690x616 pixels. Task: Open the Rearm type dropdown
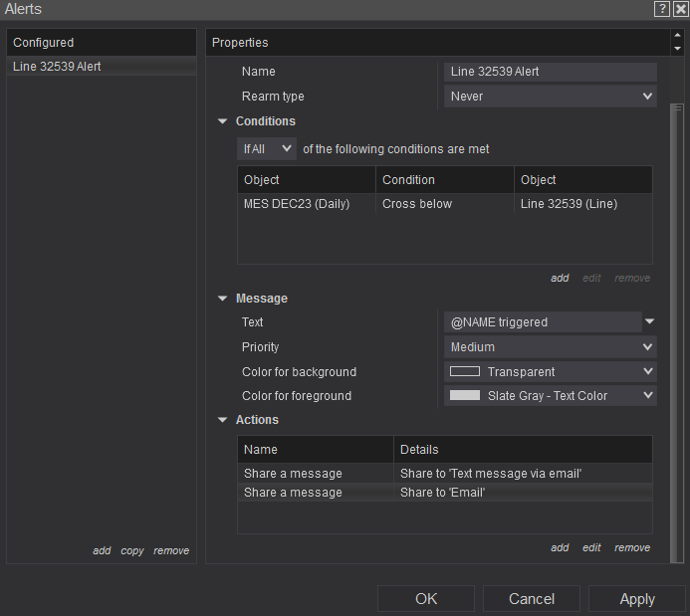point(550,97)
